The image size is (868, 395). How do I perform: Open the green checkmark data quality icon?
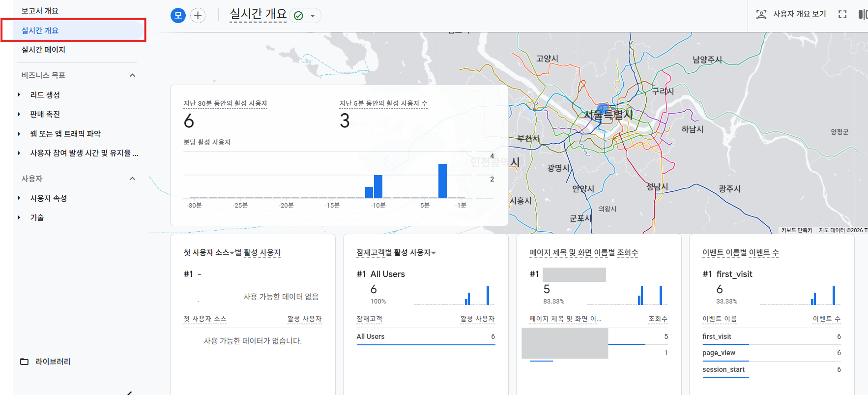pyautogui.click(x=298, y=16)
